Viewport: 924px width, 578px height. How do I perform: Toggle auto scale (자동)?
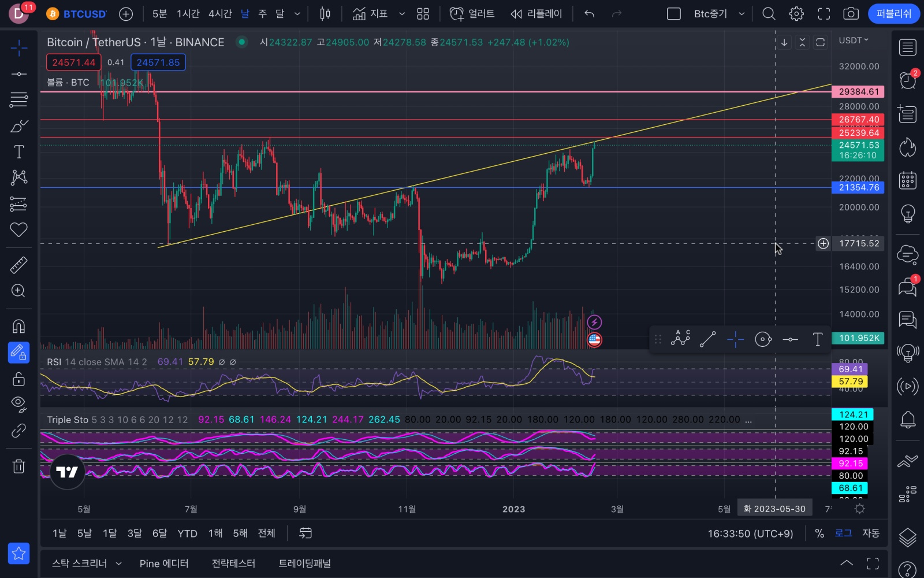[x=871, y=533]
